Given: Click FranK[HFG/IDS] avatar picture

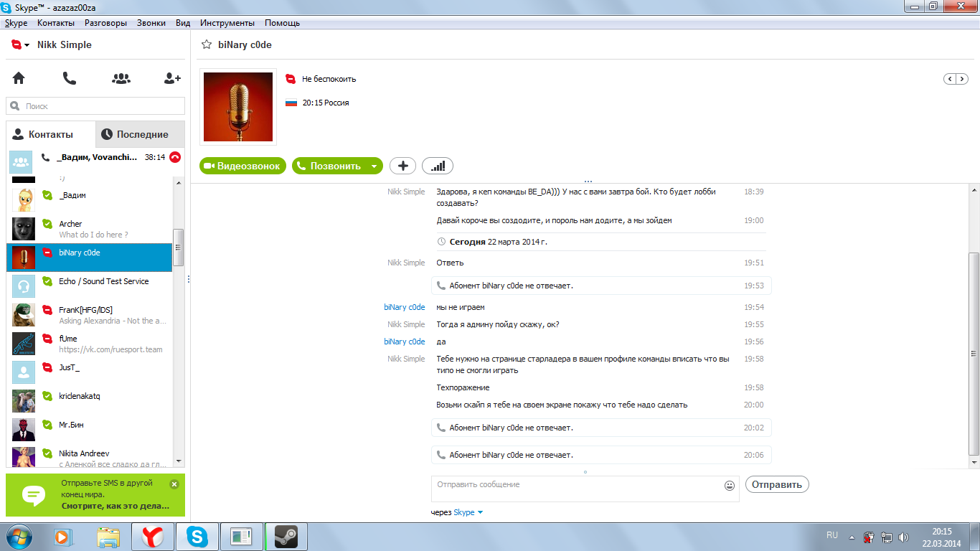Looking at the screenshot, I should [24, 315].
